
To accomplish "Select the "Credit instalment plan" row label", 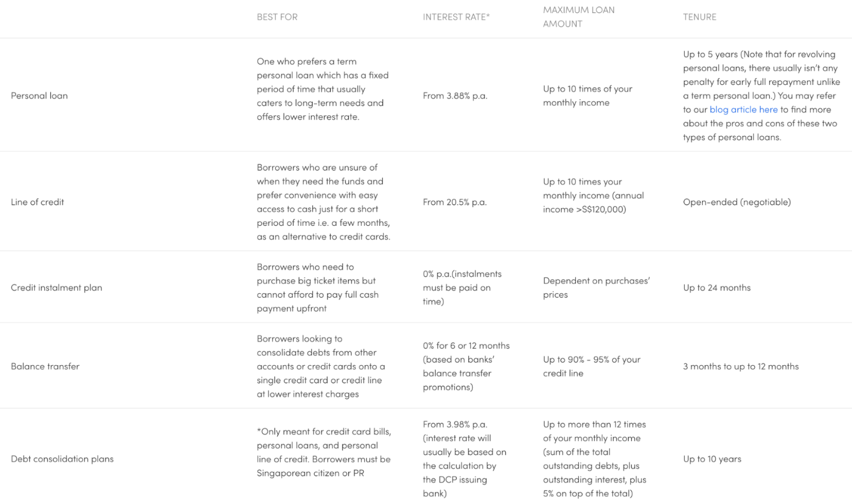I will click(56, 288).
